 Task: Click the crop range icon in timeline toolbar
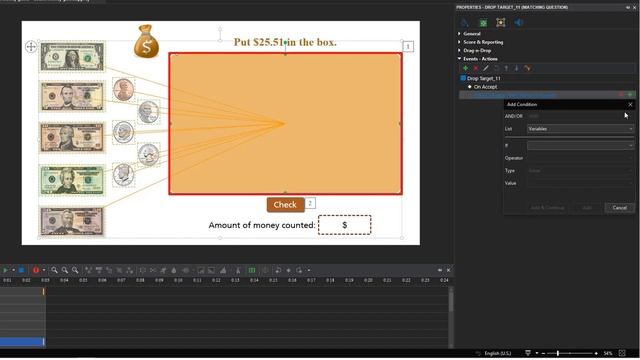(142, 270)
